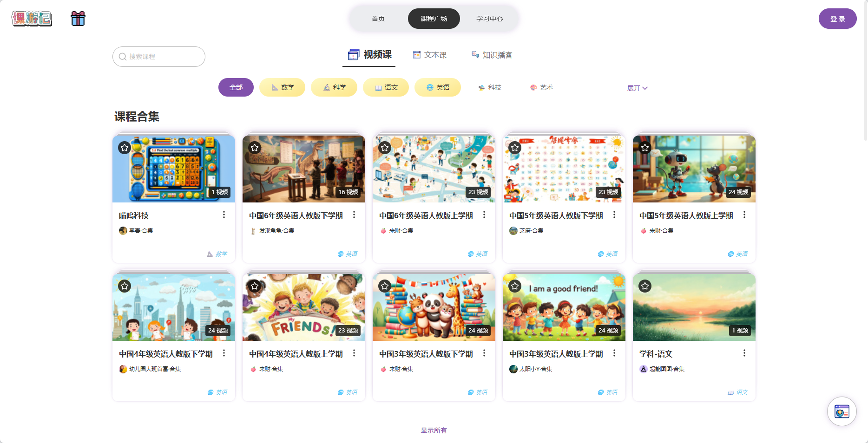Screen dimensions: 868x443
Task: Open three-dot menu for 中国4年级英语人教版下学期
Action: tap(224, 353)
